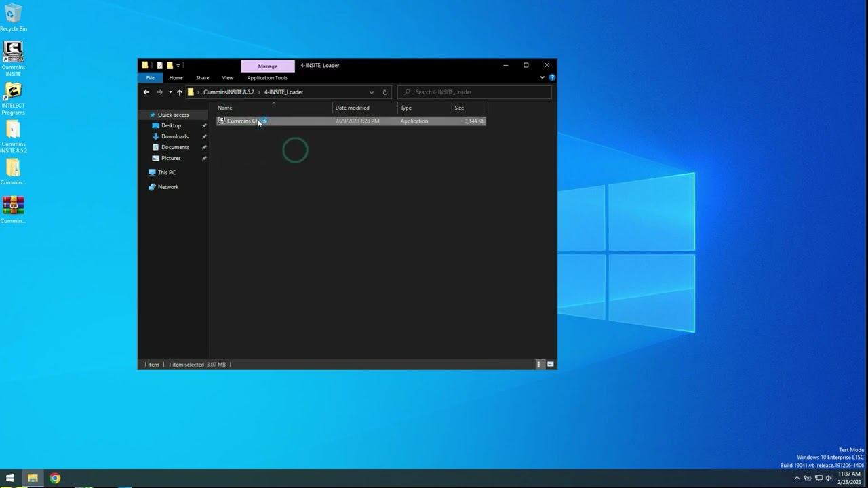Click the New folder icon in the title bar

pyautogui.click(x=170, y=66)
